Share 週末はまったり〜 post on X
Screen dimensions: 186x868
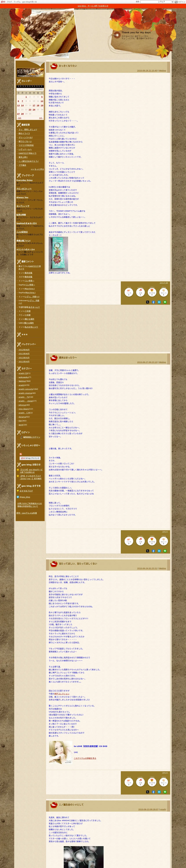click(147, 551)
